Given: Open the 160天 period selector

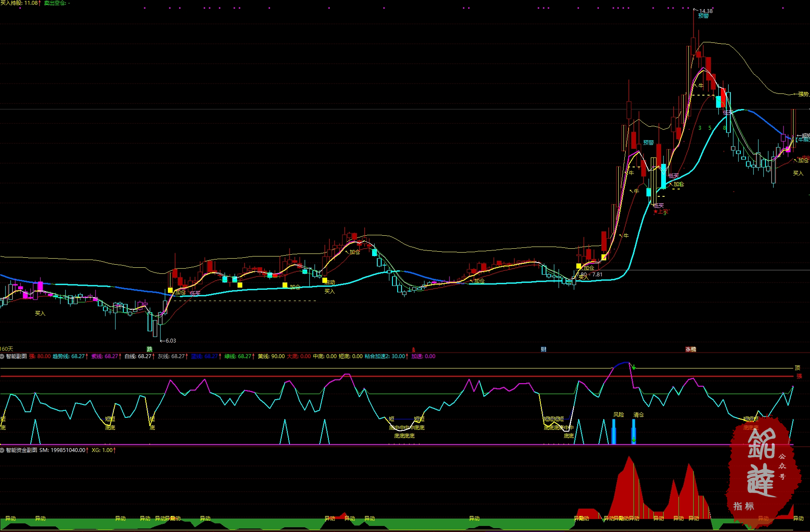Looking at the screenshot, I should 7,349.
